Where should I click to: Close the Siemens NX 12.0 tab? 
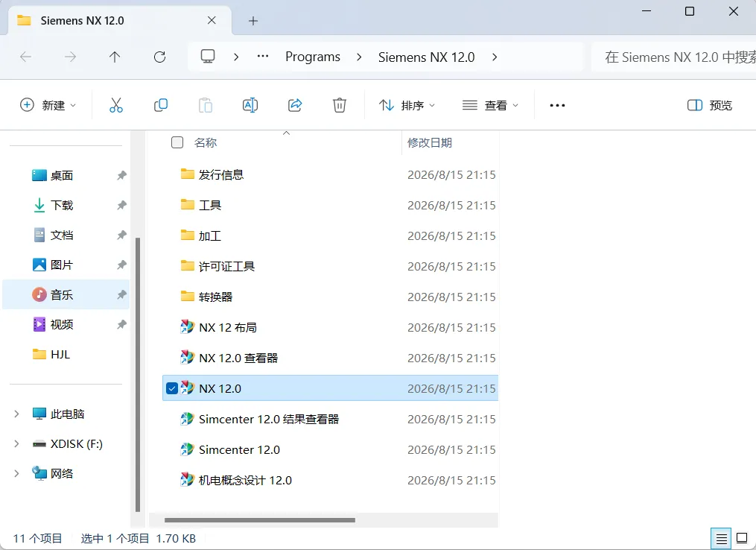tap(212, 20)
